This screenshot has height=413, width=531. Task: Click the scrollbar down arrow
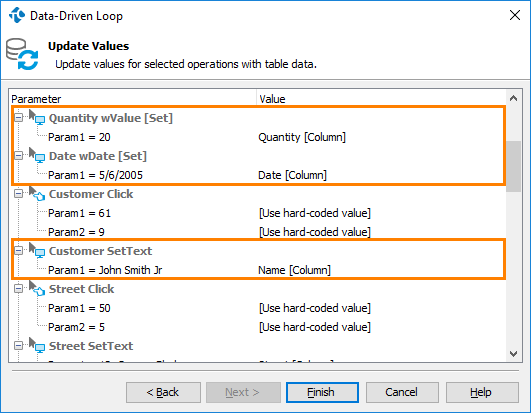pos(513,354)
